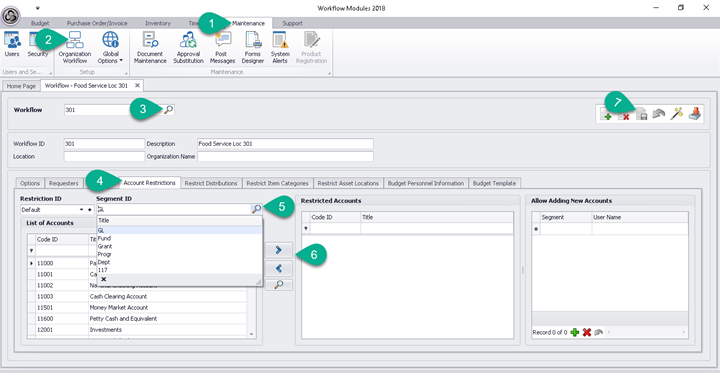
Task: Open the Security ribbon icon
Action: [x=38, y=45]
